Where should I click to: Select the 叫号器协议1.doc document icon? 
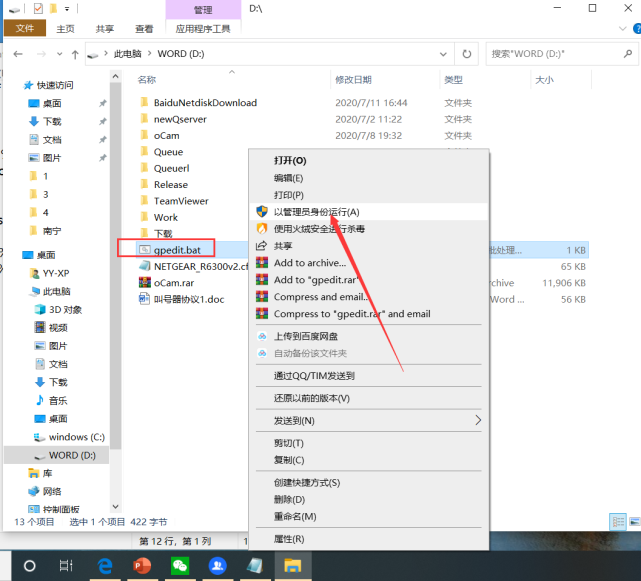pyautogui.click(x=144, y=299)
